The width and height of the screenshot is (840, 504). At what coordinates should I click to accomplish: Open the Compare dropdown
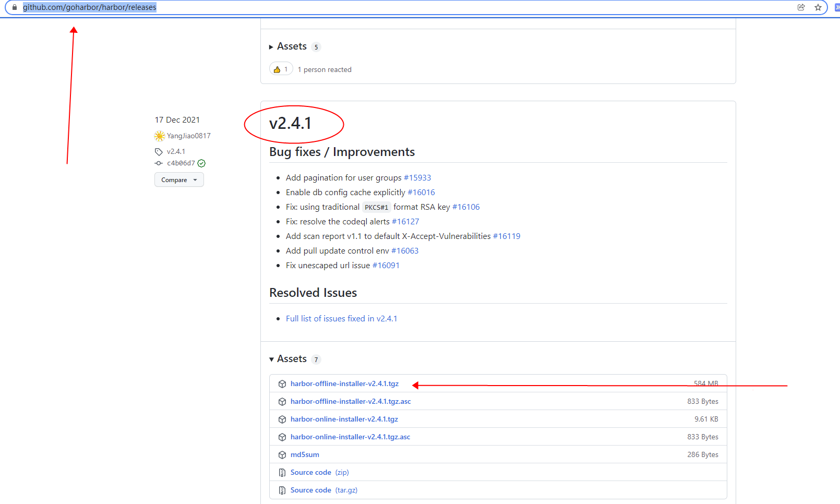179,180
